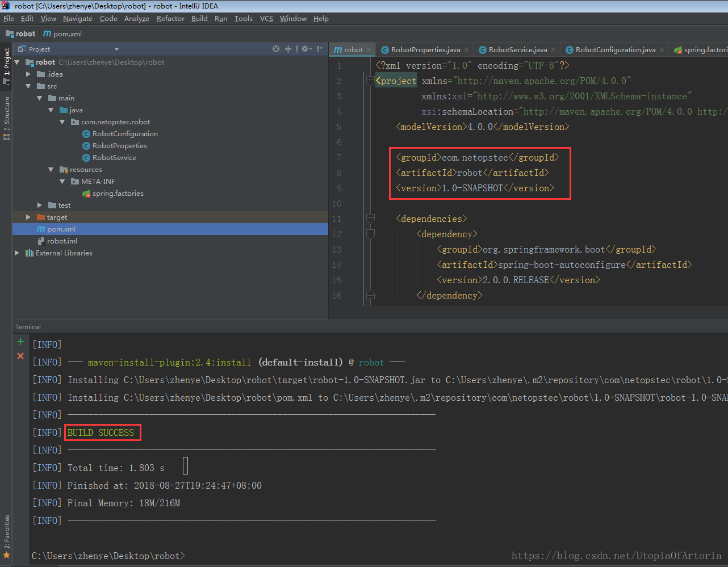Click the RobotService class icon in the tree
This screenshot has height=567, width=728.
[x=86, y=158]
